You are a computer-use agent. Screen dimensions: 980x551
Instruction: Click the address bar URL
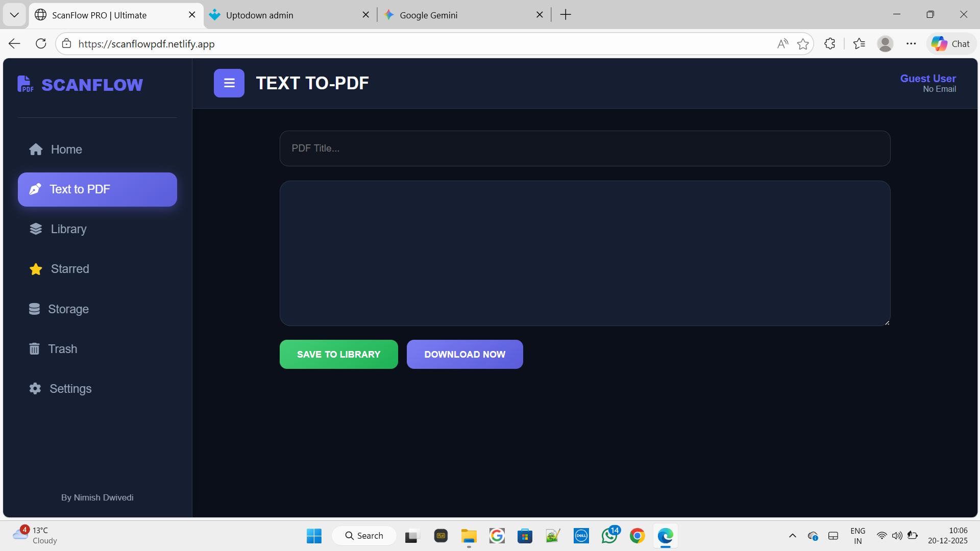146,44
